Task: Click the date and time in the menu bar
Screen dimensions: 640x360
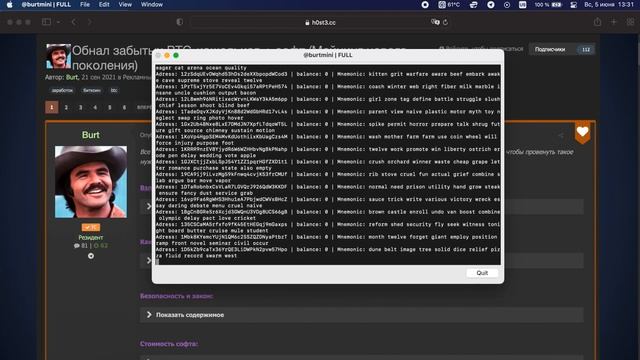Action: 609,4
